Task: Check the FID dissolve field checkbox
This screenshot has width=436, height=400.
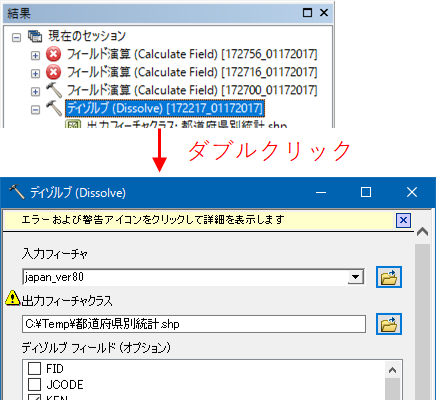Action: point(34,369)
